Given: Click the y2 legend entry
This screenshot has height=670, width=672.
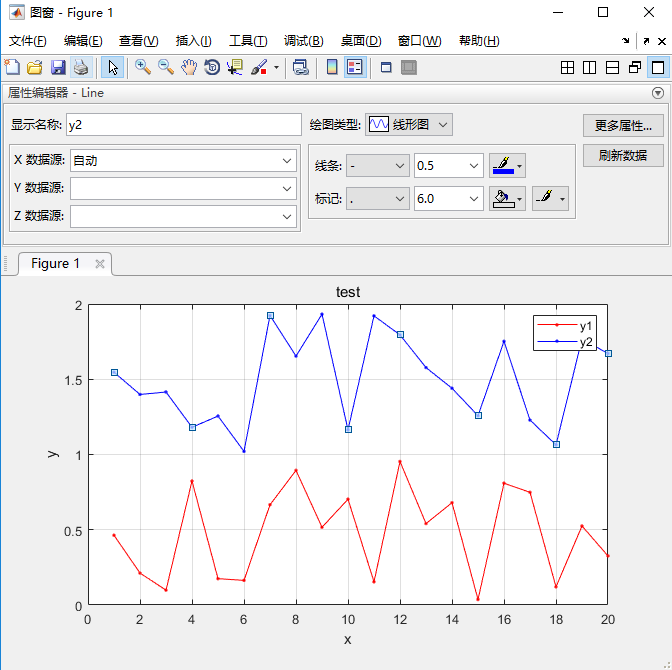Looking at the screenshot, I should (x=564, y=342).
